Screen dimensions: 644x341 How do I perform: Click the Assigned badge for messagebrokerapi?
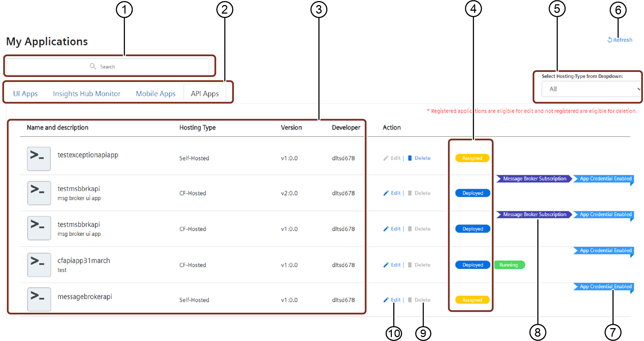(x=472, y=300)
